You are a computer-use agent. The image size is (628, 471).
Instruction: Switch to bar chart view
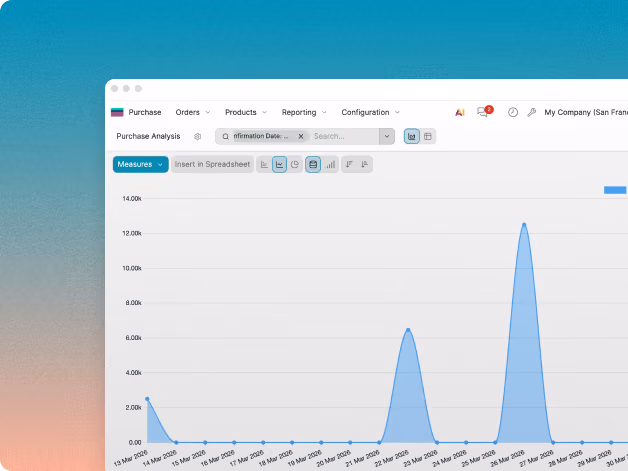pos(264,165)
